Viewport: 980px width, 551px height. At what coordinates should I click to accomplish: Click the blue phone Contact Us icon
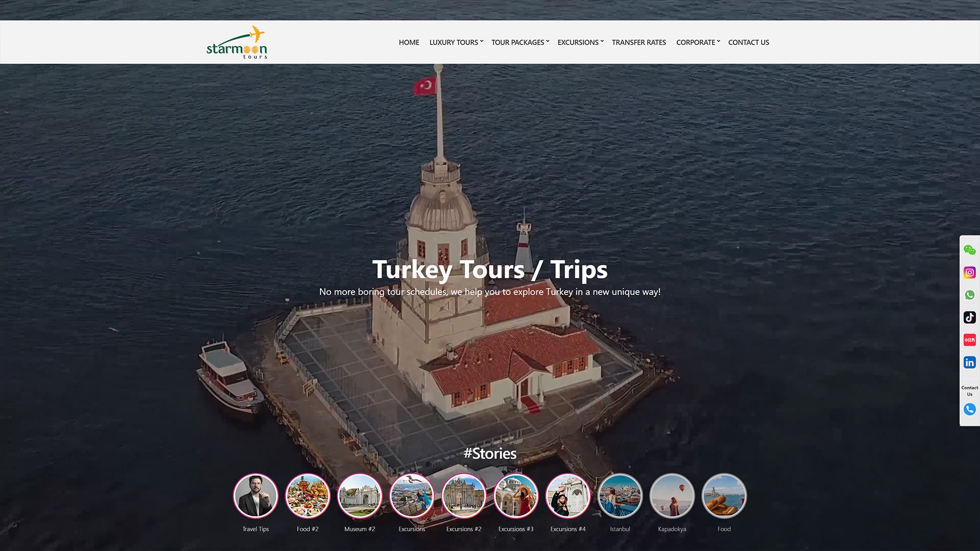click(x=969, y=409)
